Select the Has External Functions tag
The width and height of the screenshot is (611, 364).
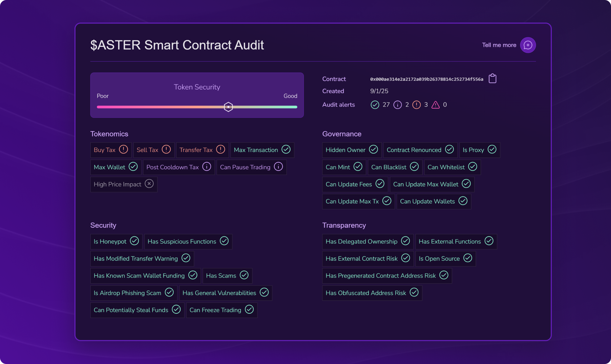[456, 241]
